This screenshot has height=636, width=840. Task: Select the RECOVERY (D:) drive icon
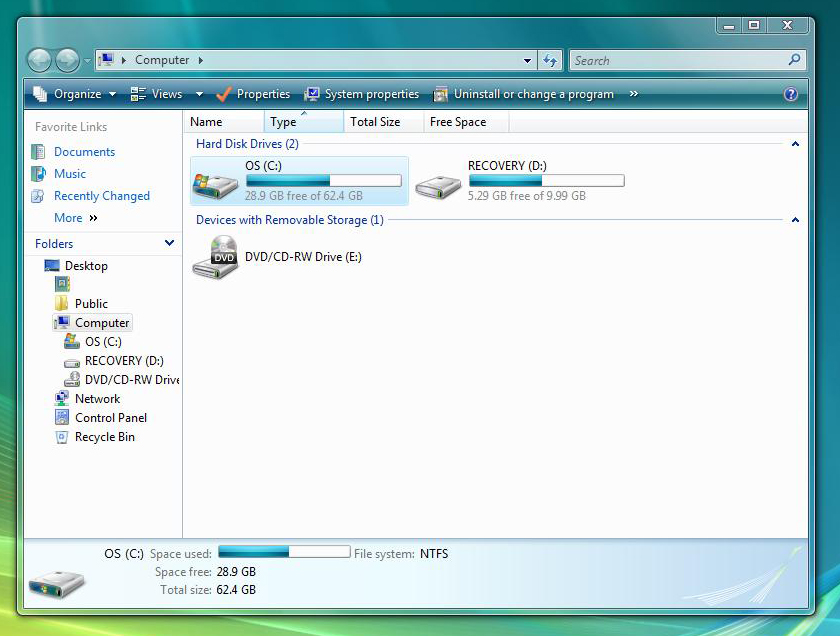438,186
